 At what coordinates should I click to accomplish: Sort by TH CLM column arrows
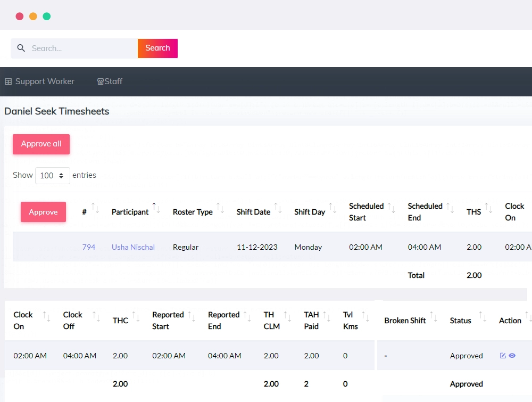[x=287, y=317]
